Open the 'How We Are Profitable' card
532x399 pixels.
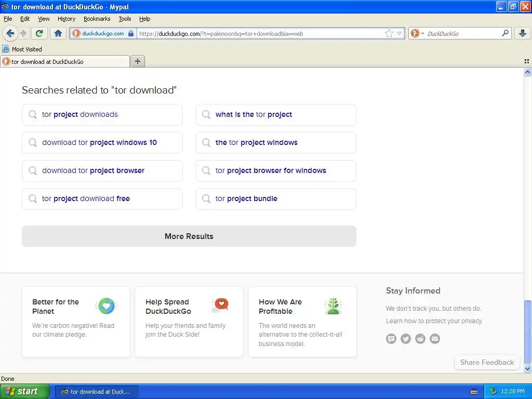click(302, 322)
